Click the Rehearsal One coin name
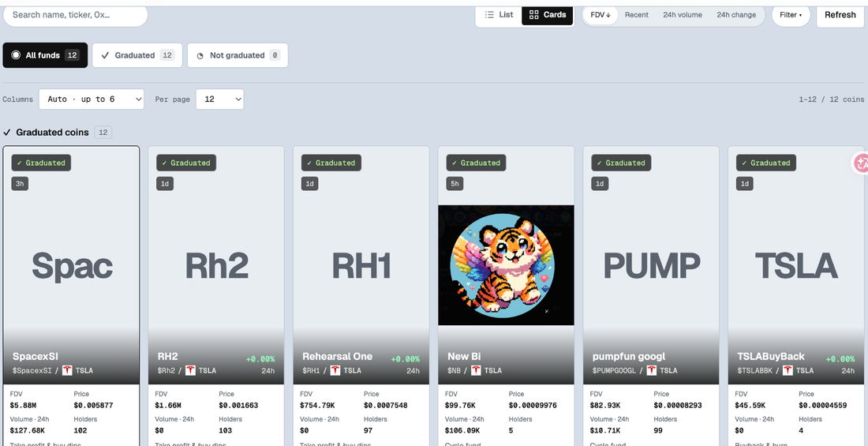 click(x=337, y=357)
